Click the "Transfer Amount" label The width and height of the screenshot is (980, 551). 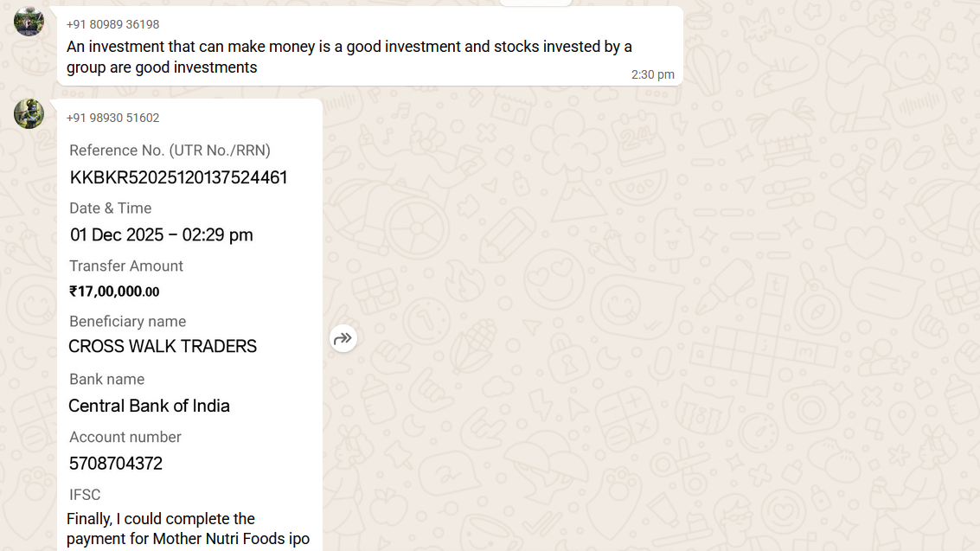(126, 266)
